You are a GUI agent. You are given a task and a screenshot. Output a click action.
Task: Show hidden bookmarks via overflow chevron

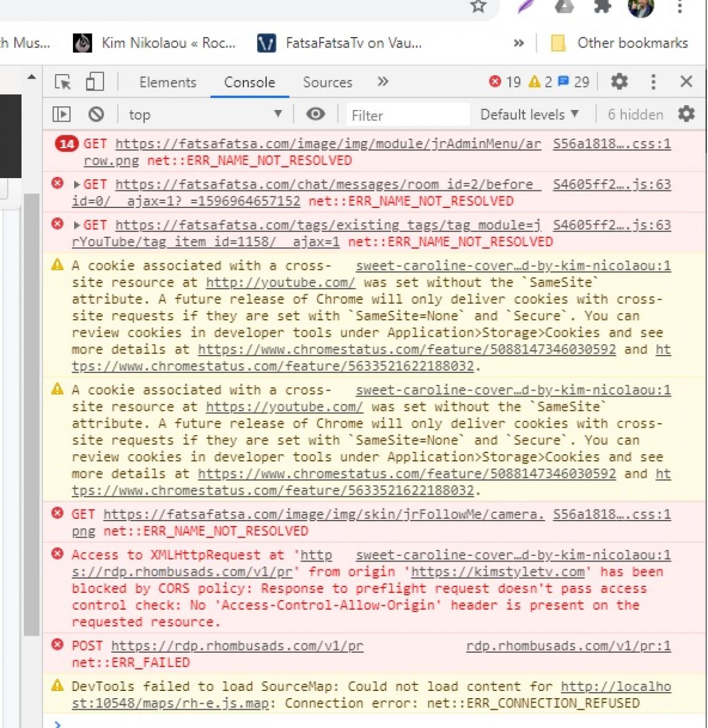[x=518, y=43]
